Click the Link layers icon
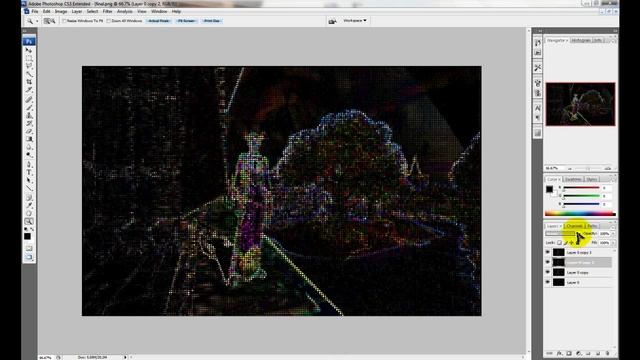 (549, 353)
